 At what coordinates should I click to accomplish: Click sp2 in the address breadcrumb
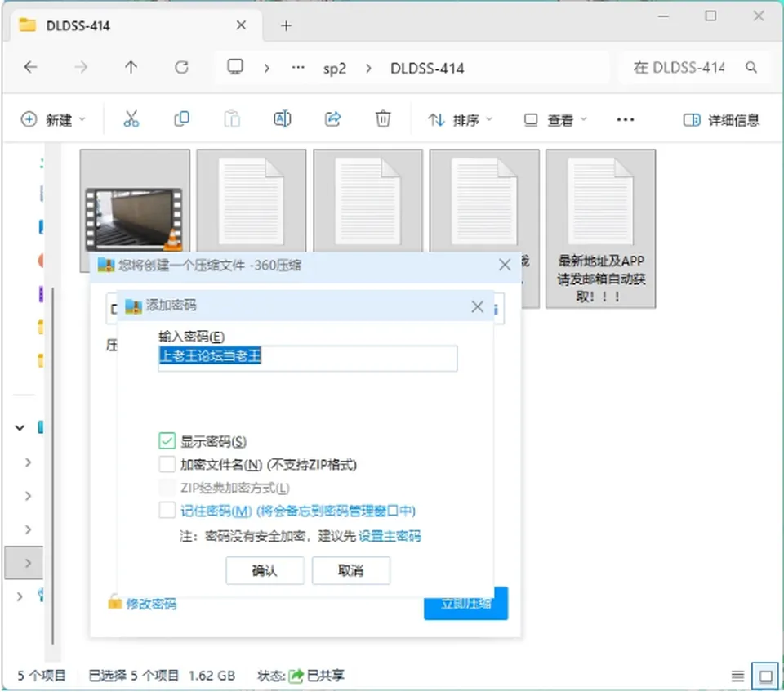tap(335, 68)
